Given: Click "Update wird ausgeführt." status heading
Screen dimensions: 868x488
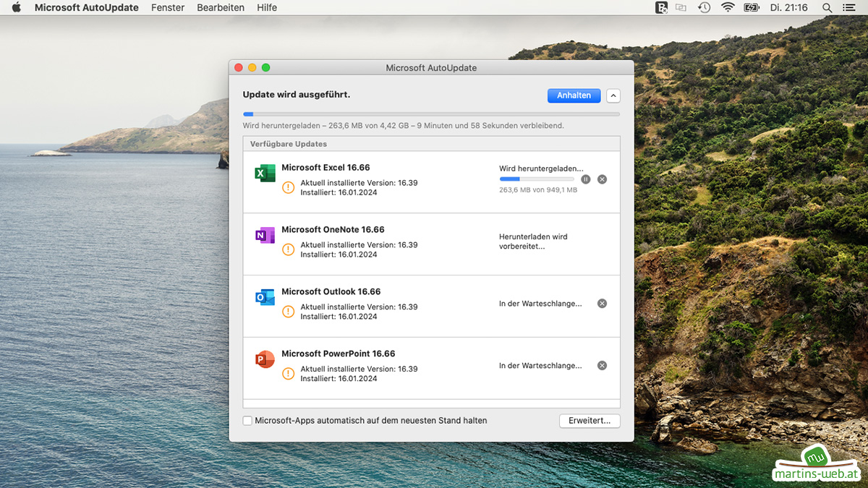Looking at the screenshot, I should click(x=297, y=95).
